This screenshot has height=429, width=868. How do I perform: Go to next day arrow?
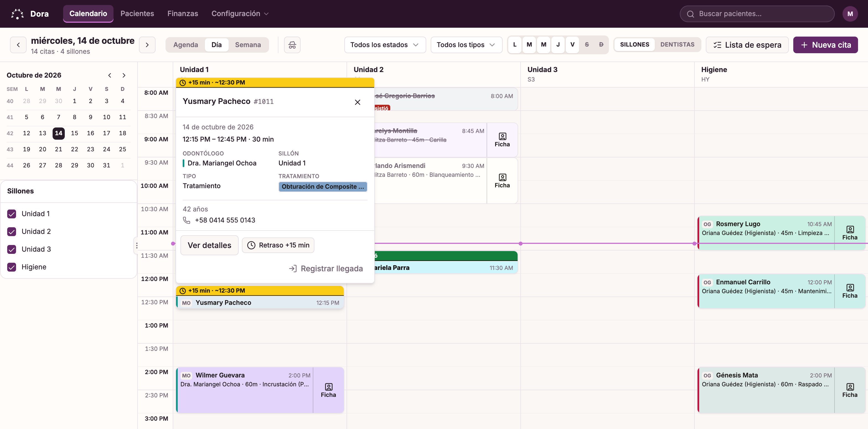point(147,45)
